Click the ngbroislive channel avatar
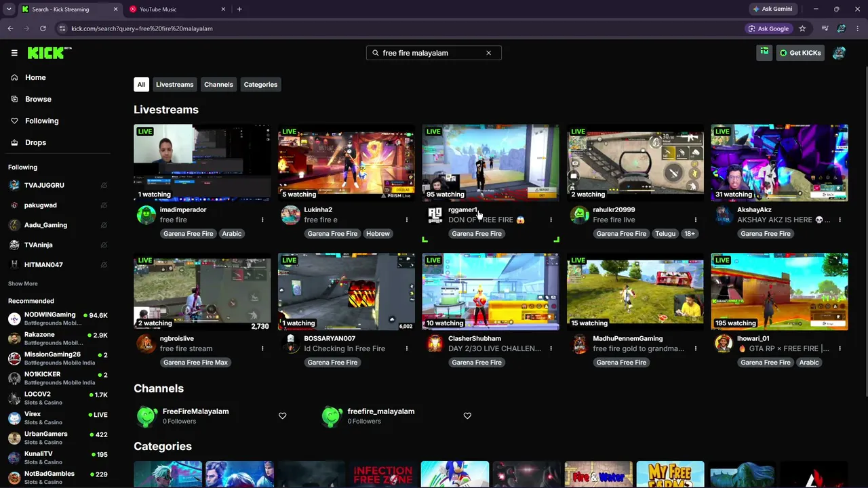 [x=146, y=344]
